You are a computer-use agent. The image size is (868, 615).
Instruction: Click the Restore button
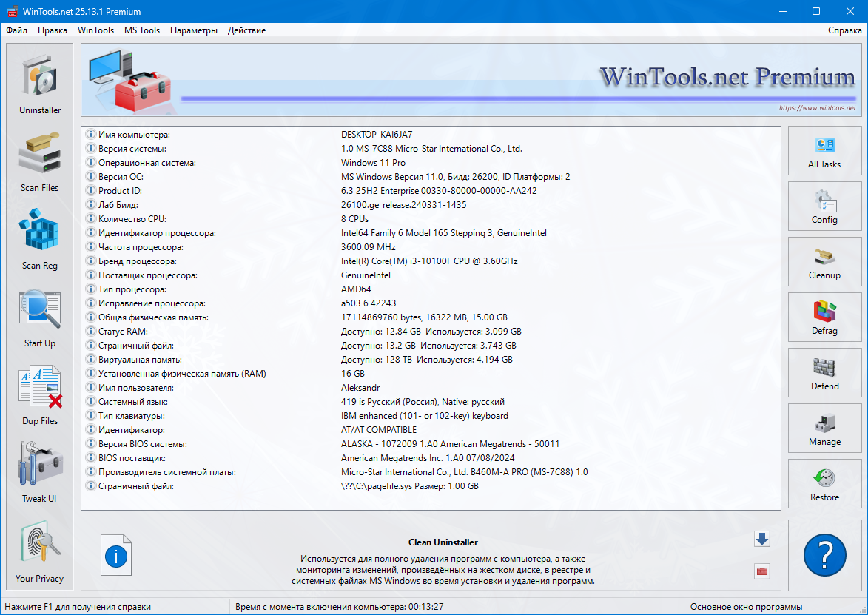(x=824, y=486)
